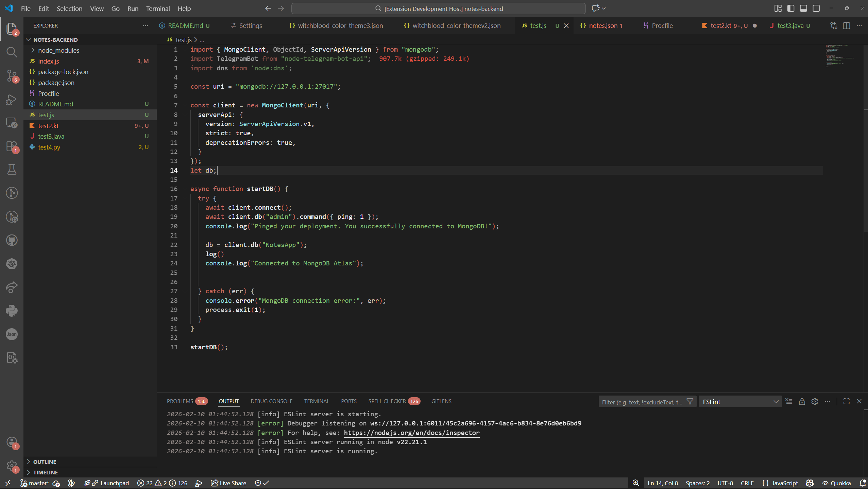Open the Search view in activity bar

(x=12, y=52)
